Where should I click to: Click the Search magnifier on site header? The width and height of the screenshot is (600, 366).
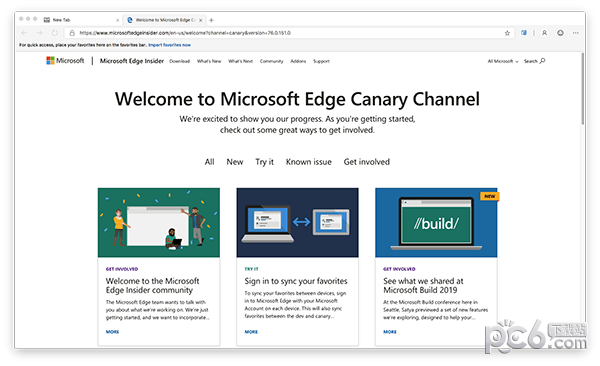coord(542,61)
